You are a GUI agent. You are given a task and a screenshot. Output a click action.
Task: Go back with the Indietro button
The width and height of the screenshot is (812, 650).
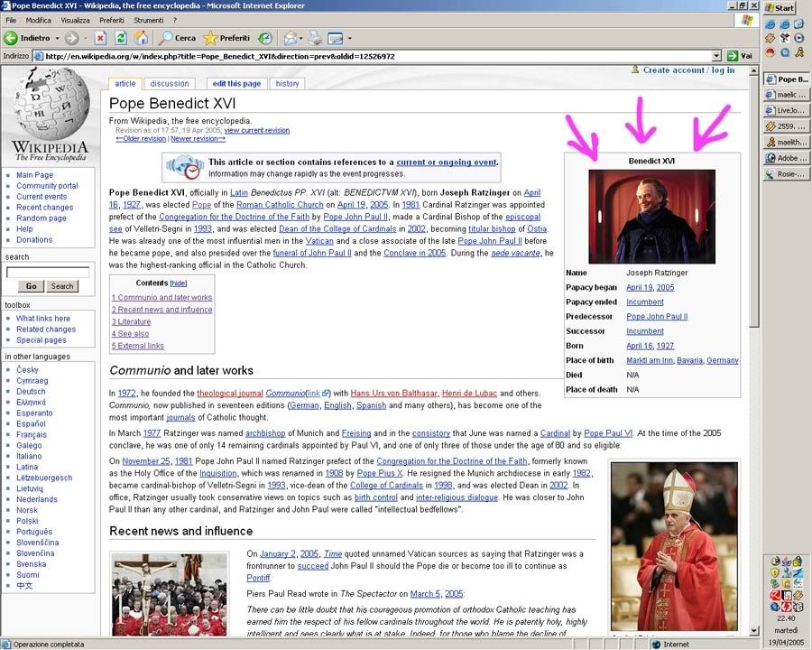click(27, 38)
